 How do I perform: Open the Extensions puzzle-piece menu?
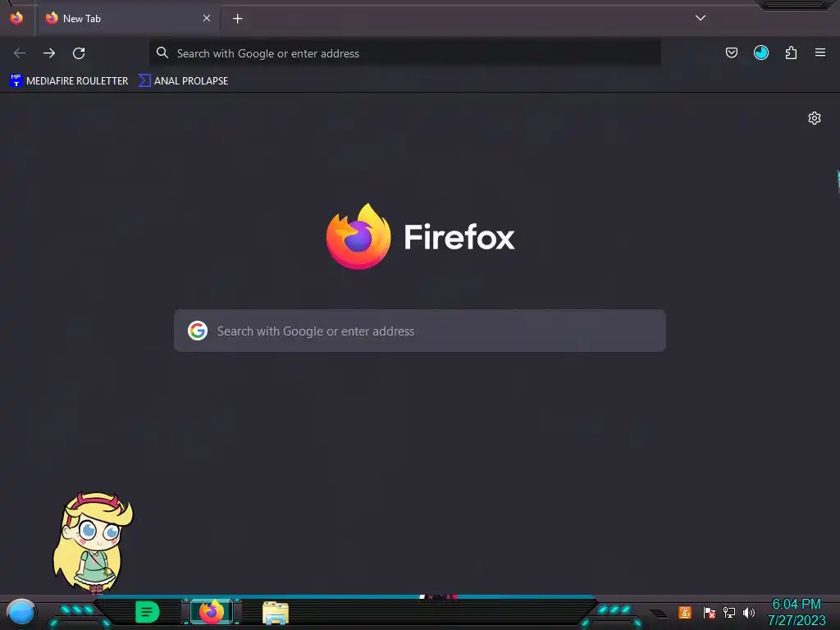click(x=791, y=52)
